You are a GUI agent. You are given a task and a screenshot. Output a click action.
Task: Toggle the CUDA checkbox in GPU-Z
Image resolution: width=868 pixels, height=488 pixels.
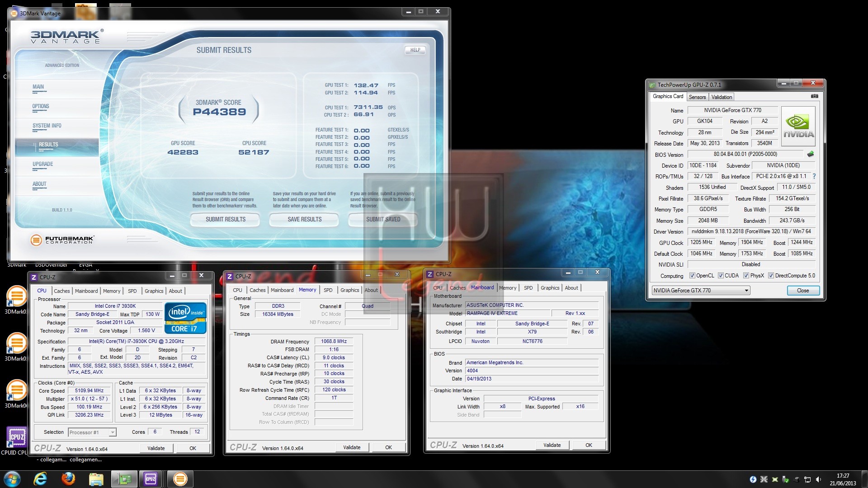[721, 276]
